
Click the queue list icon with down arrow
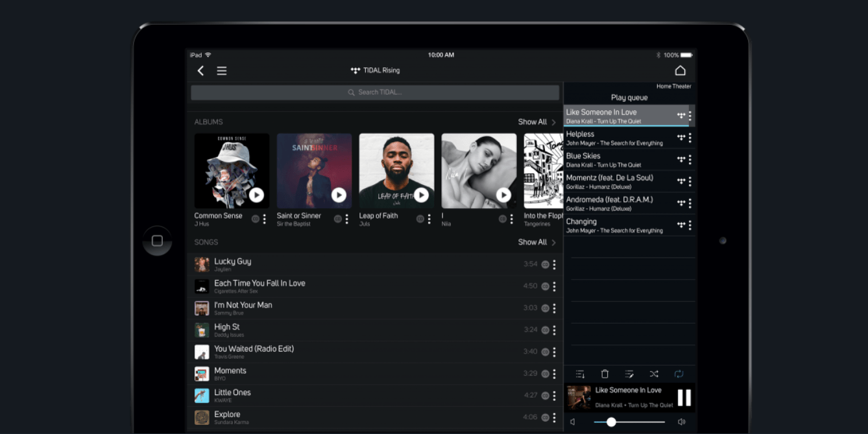[x=580, y=374]
